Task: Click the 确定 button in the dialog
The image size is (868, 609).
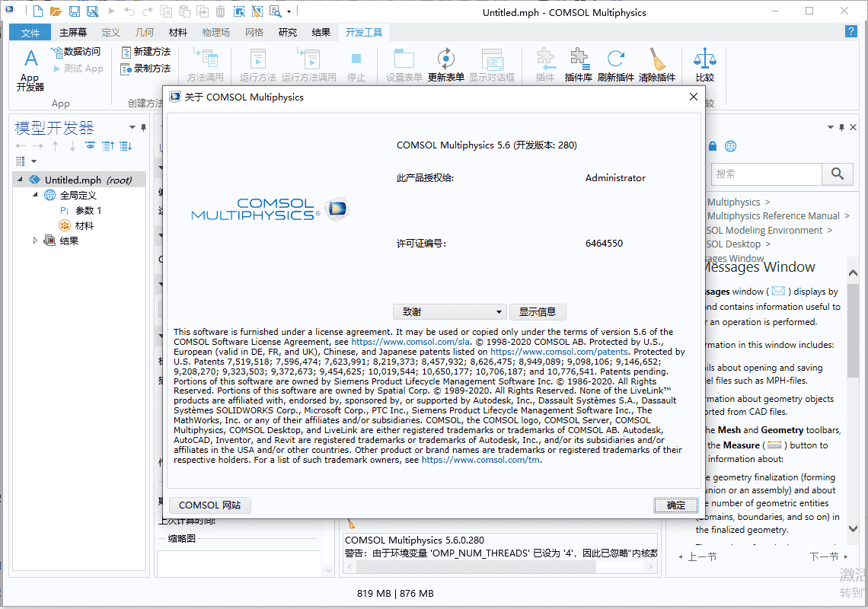Action: (x=675, y=505)
